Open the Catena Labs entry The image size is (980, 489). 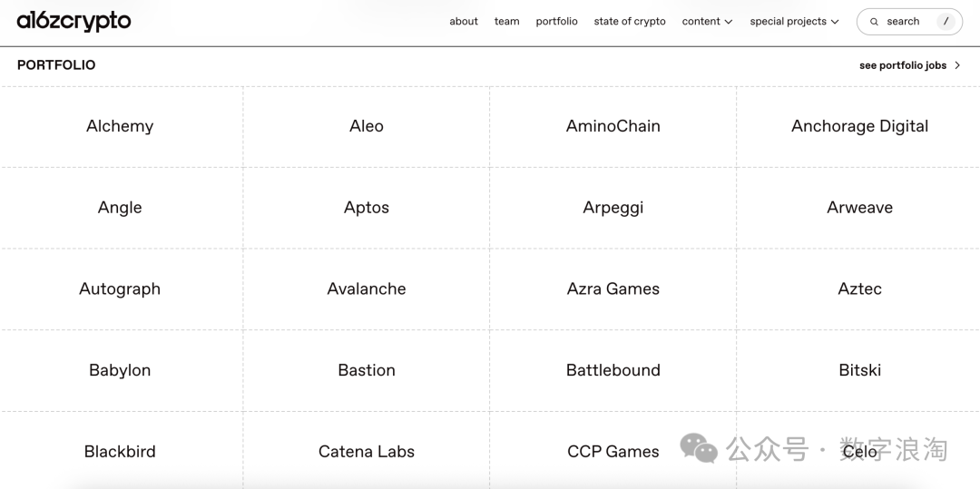(x=367, y=452)
